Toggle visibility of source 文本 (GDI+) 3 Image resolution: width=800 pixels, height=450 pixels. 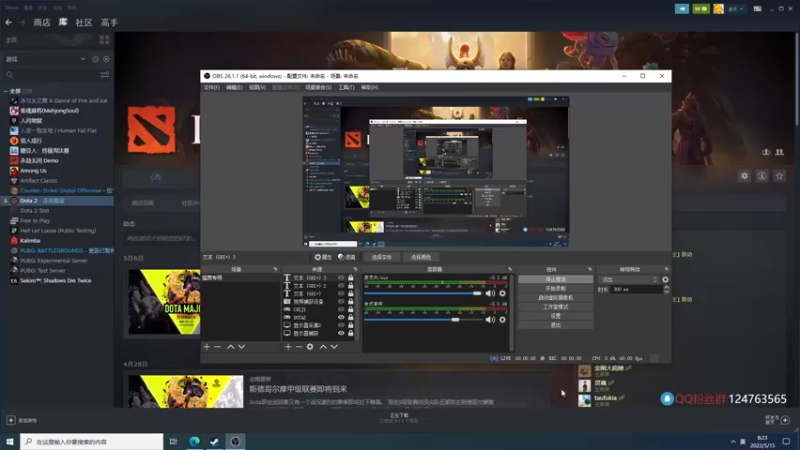tap(341, 278)
